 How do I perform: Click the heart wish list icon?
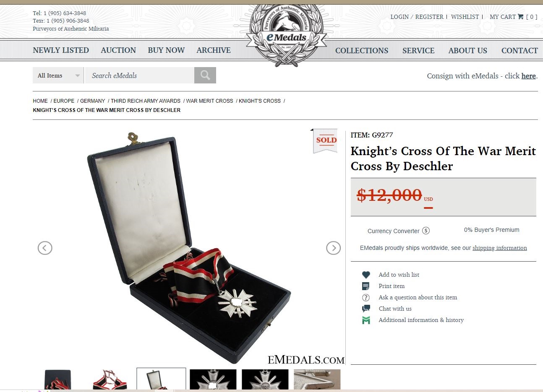pyautogui.click(x=366, y=275)
